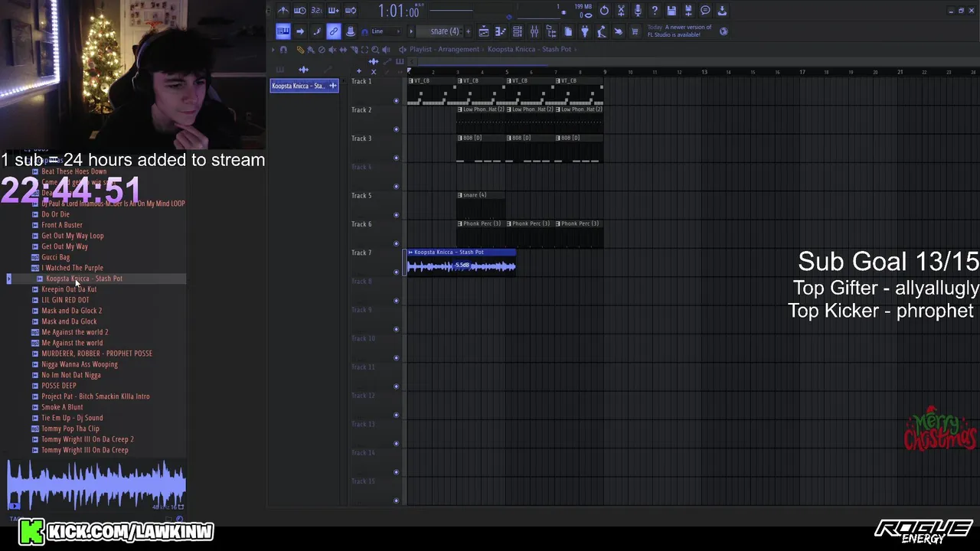Open the Browser tree icon
This screenshot has height=551, width=980.
pos(551,31)
